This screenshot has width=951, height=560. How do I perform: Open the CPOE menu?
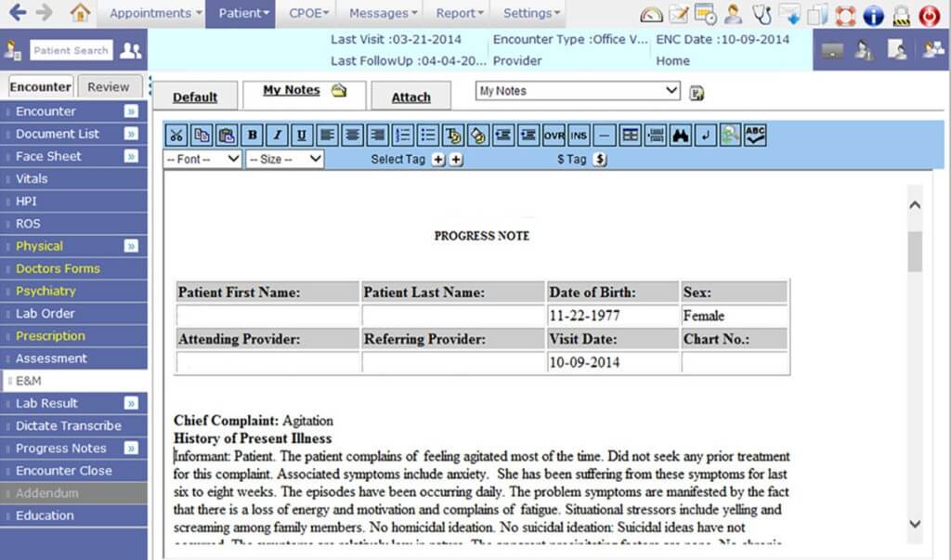pos(306,13)
